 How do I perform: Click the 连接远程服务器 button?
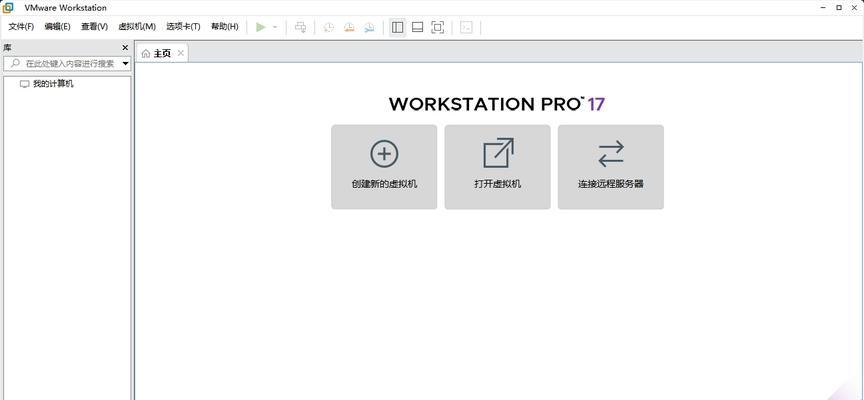click(611, 167)
